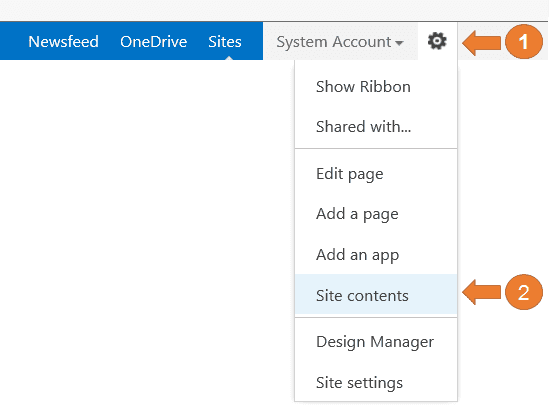Open the settings gear icon
Viewport: 549px width, 420px height.
click(437, 41)
